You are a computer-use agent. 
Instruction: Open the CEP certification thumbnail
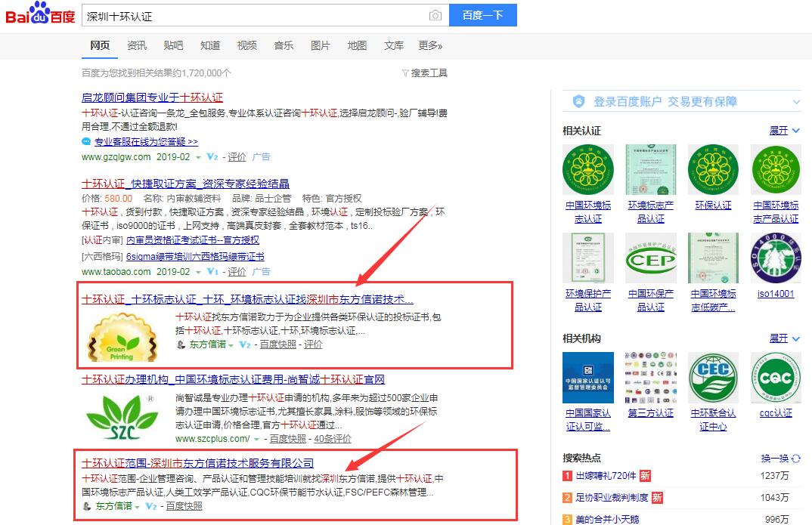tap(650, 258)
